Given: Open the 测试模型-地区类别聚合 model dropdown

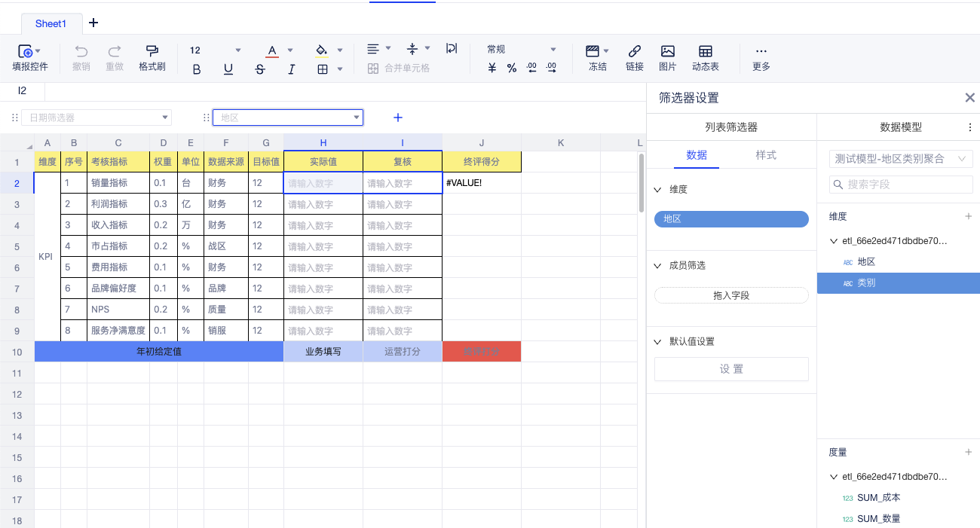Looking at the screenshot, I should pos(900,159).
